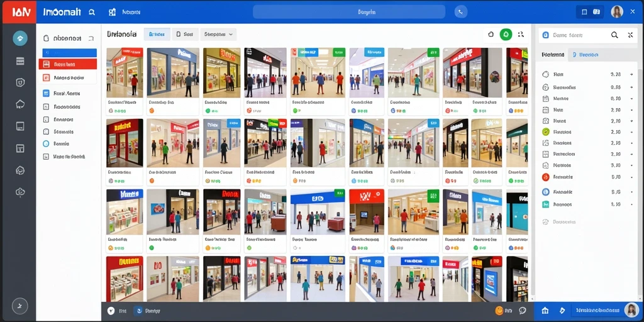
Task: Expand the arrow on the first right panel row
Action: (631, 74)
